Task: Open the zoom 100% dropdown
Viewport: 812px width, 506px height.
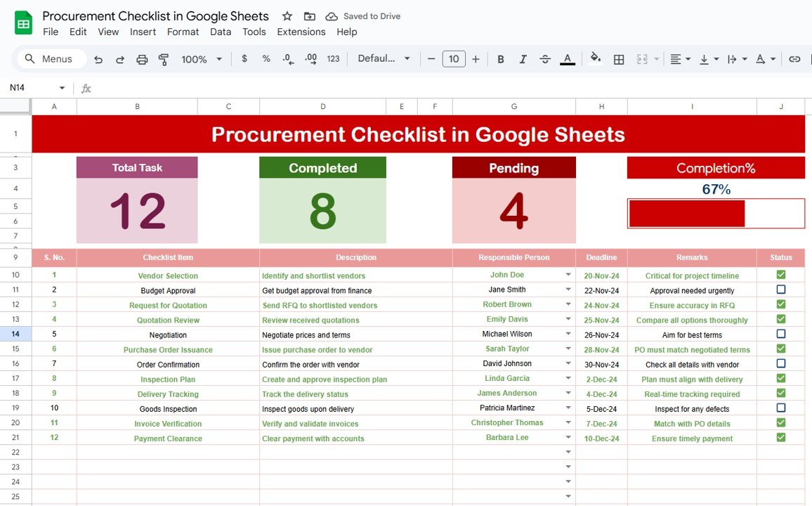Action: 202,59
